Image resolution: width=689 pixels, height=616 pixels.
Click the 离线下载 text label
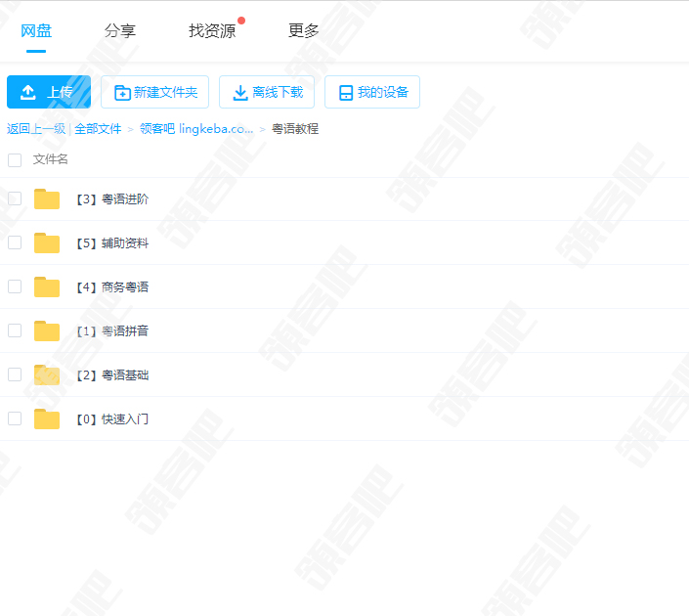pos(278,92)
